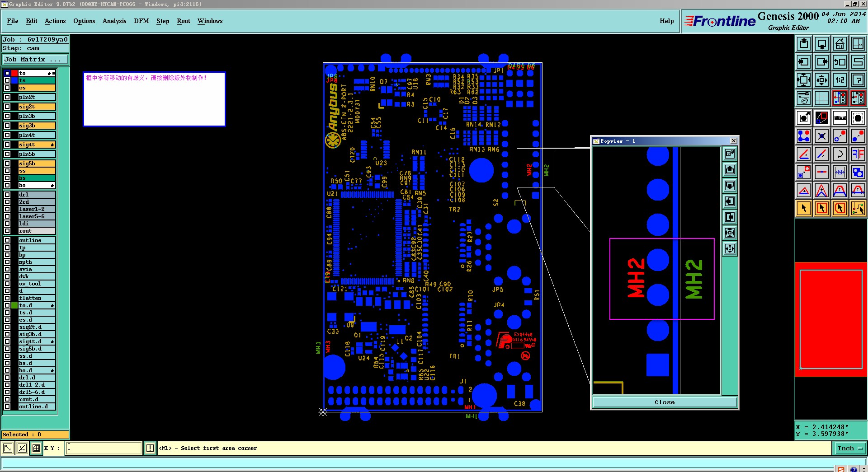This screenshot has height=472, width=868.
Task: Select the sig3b layer name
Action: coord(37,126)
